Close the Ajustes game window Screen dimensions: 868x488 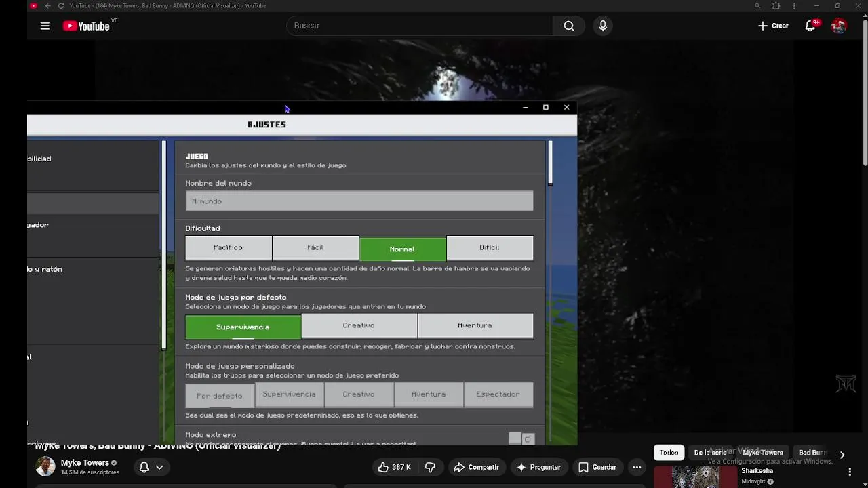567,107
